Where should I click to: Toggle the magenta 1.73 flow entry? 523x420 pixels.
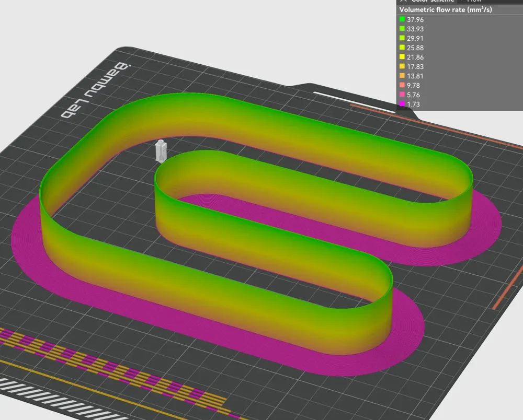402,104
